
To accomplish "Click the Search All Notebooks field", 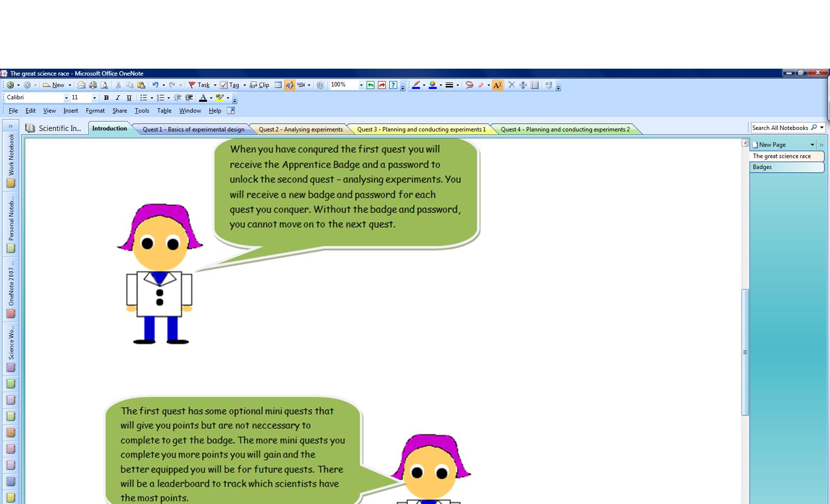I will coord(780,128).
